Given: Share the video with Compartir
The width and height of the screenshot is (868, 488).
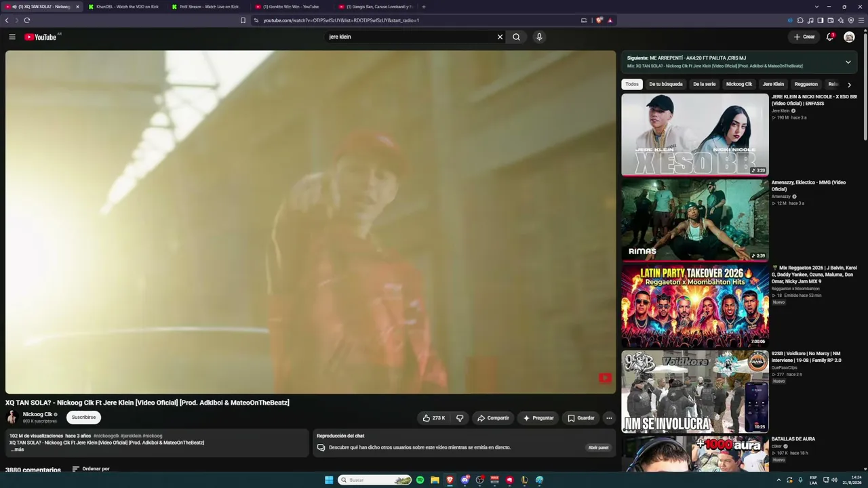Looking at the screenshot, I should click(x=493, y=418).
